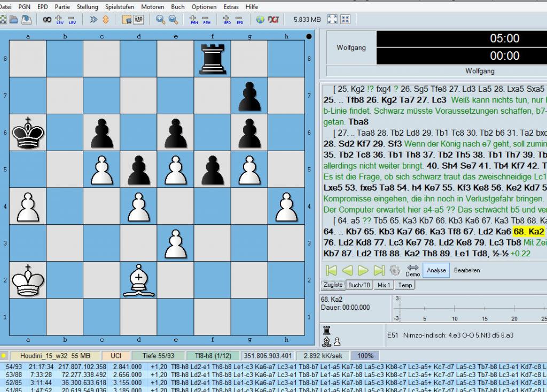Switch to Bearbeiten mode

point(467,270)
